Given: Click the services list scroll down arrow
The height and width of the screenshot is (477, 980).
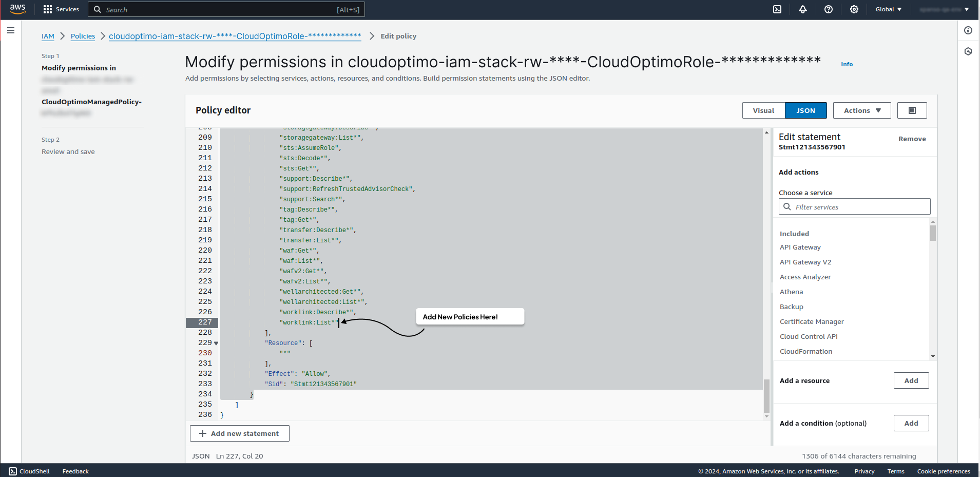Looking at the screenshot, I should click(x=933, y=356).
